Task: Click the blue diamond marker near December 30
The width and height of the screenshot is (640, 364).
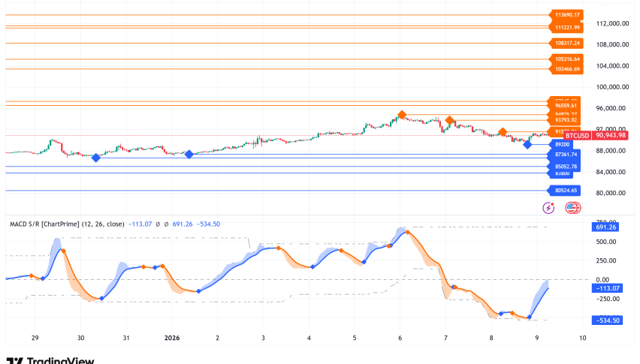Action: click(x=95, y=158)
